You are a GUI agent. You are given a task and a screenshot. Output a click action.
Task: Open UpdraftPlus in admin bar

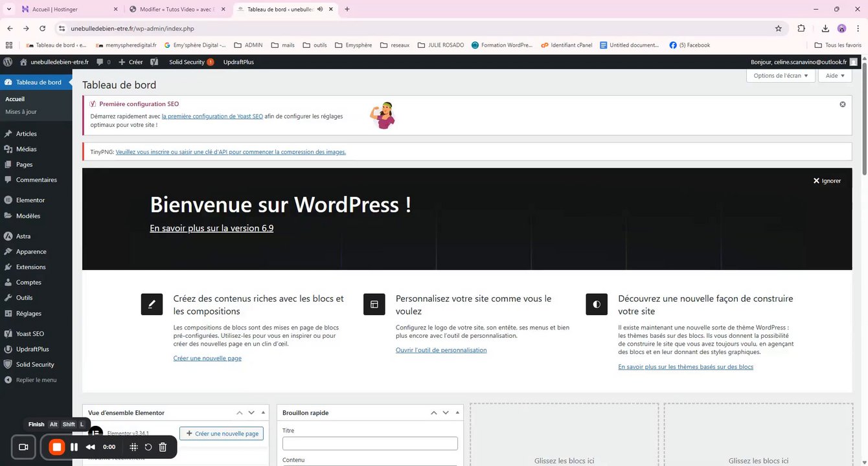[x=238, y=62]
